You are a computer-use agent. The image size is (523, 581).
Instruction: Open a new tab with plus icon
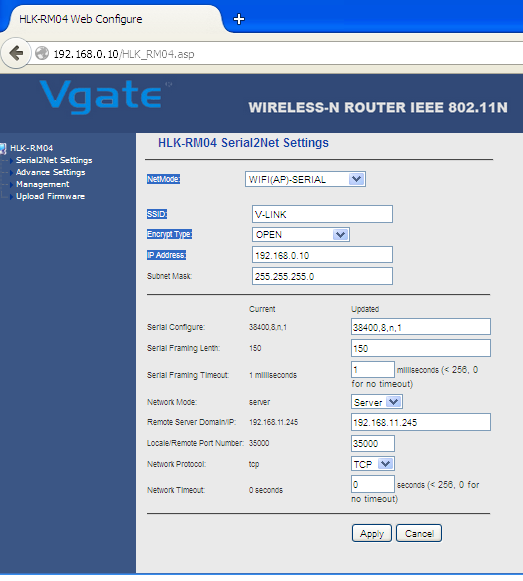coord(239,19)
